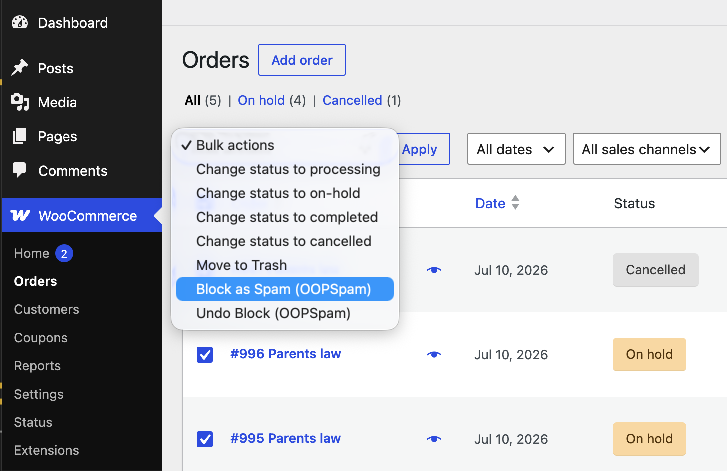Click the Pages icon in sidebar
This screenshot has height=471, width=727.
click(x=19, y=136)
